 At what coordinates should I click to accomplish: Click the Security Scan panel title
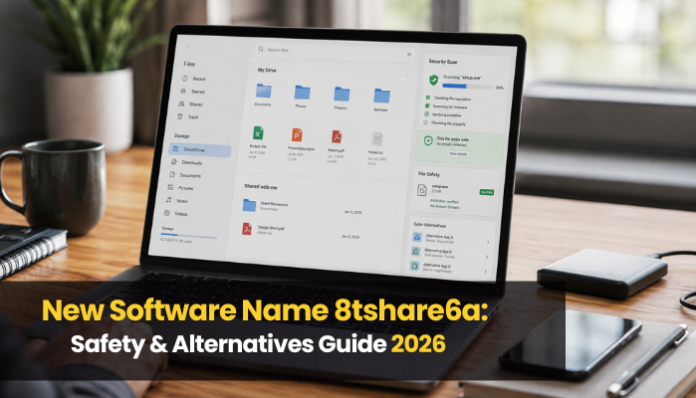click(443, 62)
